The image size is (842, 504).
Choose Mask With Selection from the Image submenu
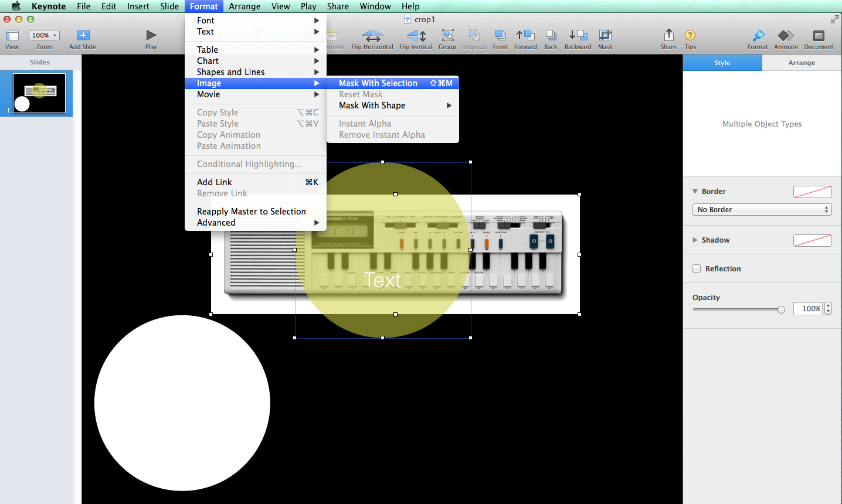tap(377, 83)
